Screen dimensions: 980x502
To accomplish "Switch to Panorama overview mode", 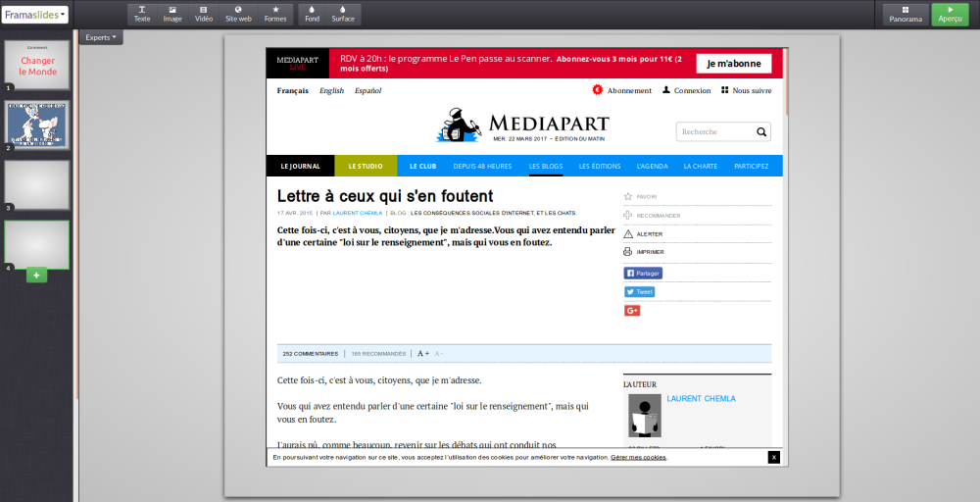I will tap(905, 15).
